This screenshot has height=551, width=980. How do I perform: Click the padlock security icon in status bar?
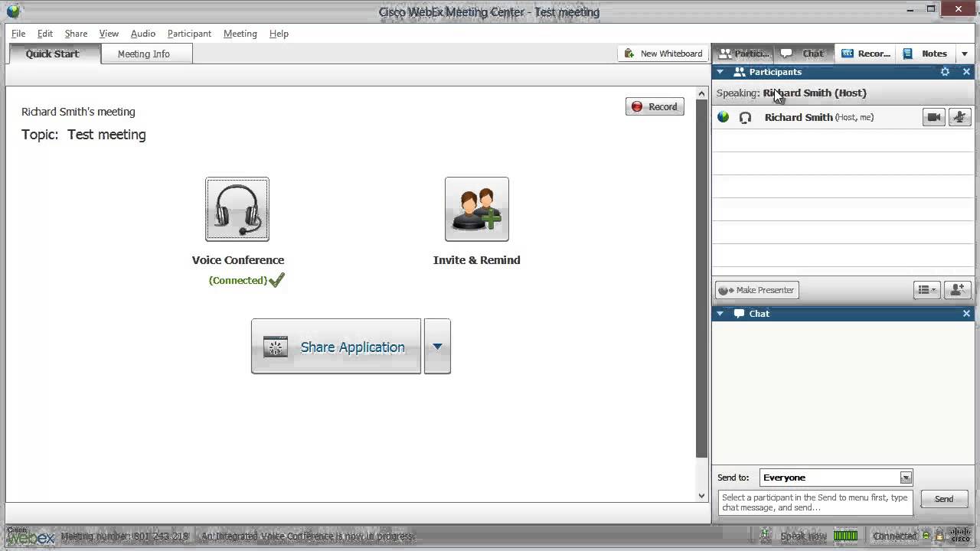[939, 536]
